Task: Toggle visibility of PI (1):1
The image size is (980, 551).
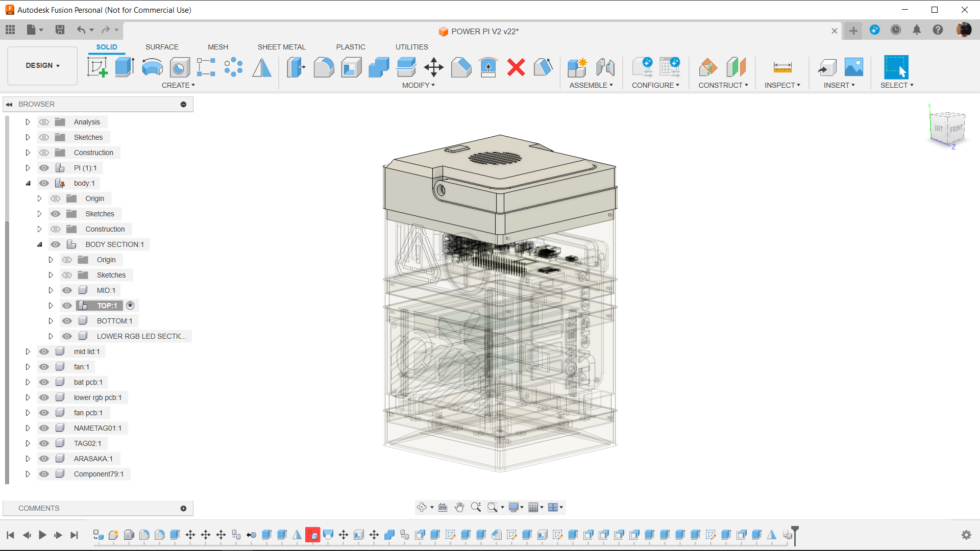Action: pos(44,168)
